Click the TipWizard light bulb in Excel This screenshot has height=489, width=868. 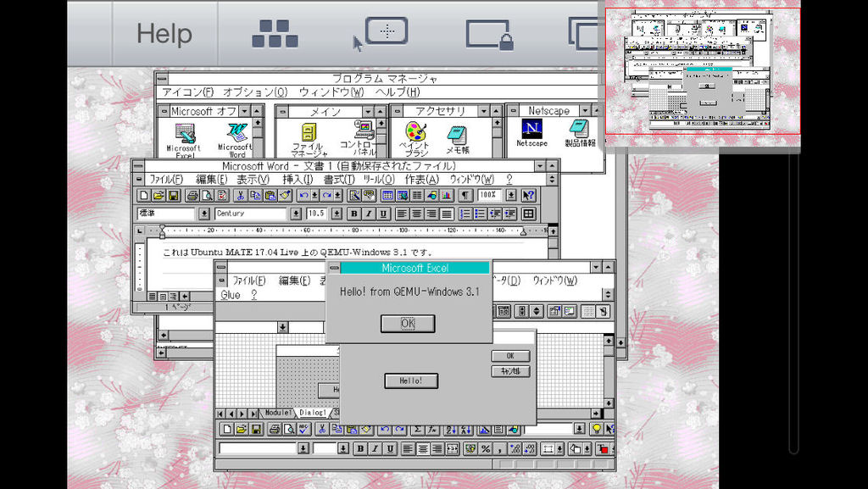597,430
